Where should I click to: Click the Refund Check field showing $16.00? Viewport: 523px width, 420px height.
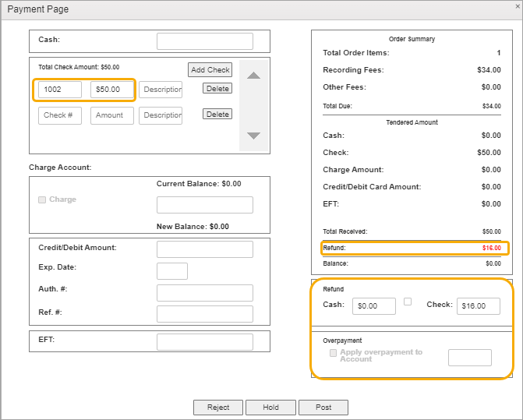pyautogui.click(x=478, y=306)
